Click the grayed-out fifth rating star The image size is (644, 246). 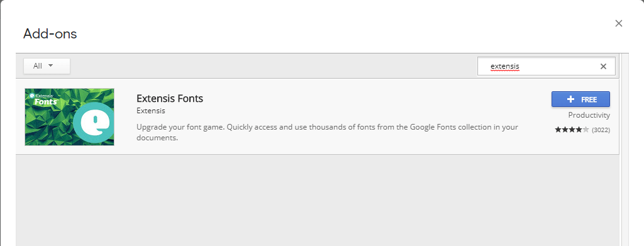[x=586, y=130]
